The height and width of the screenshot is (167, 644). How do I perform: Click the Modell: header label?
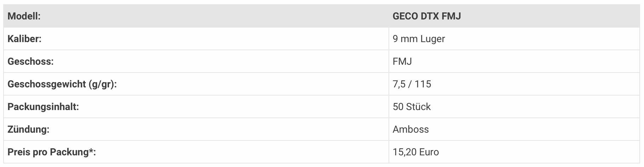[x=24, y=16]
